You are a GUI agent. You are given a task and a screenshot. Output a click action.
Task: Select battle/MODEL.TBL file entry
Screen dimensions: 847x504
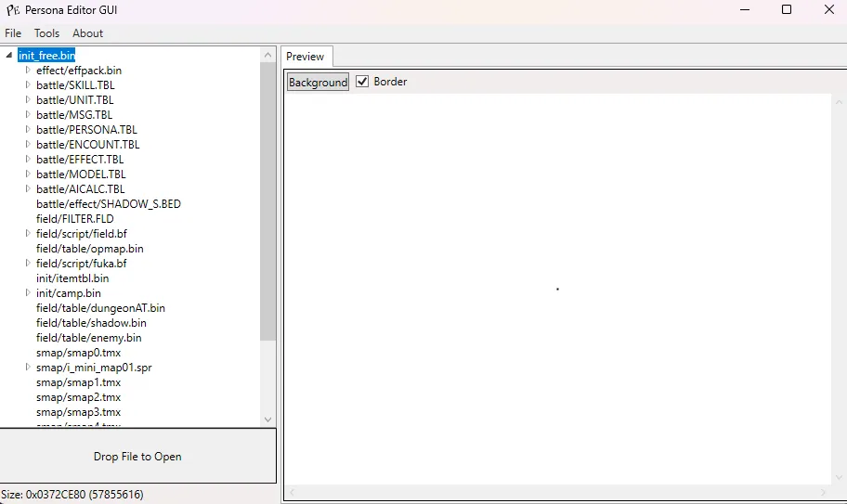click(x=81, y=174)
